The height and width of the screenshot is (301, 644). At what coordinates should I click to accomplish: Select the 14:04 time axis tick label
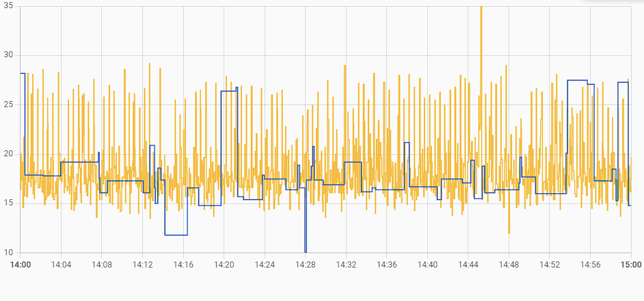point(61,265)
